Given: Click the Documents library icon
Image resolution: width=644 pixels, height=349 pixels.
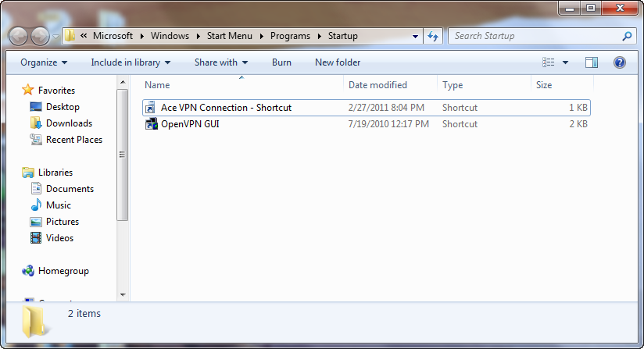Looking at the screenshot, I should click(x=36, y=188).
